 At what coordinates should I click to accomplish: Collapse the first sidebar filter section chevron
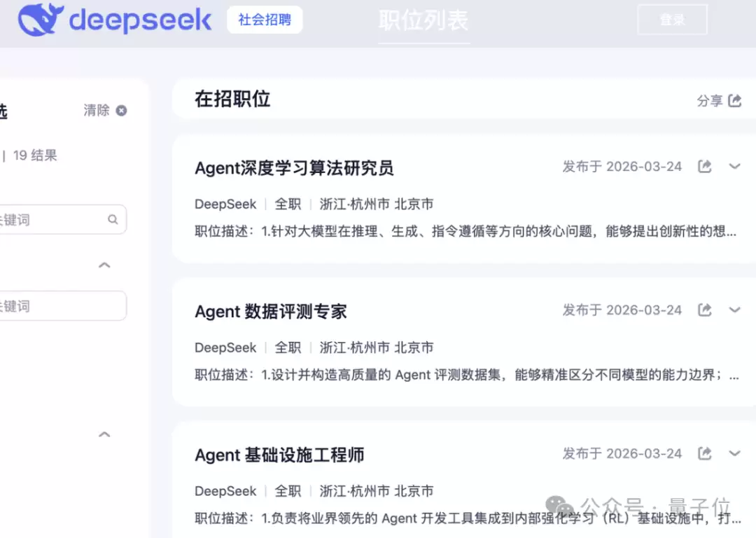click(x=104, y=265)
